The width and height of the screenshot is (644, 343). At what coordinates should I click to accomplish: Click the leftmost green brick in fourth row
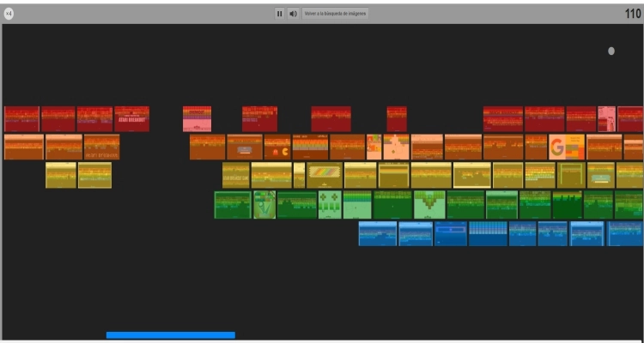232,204
